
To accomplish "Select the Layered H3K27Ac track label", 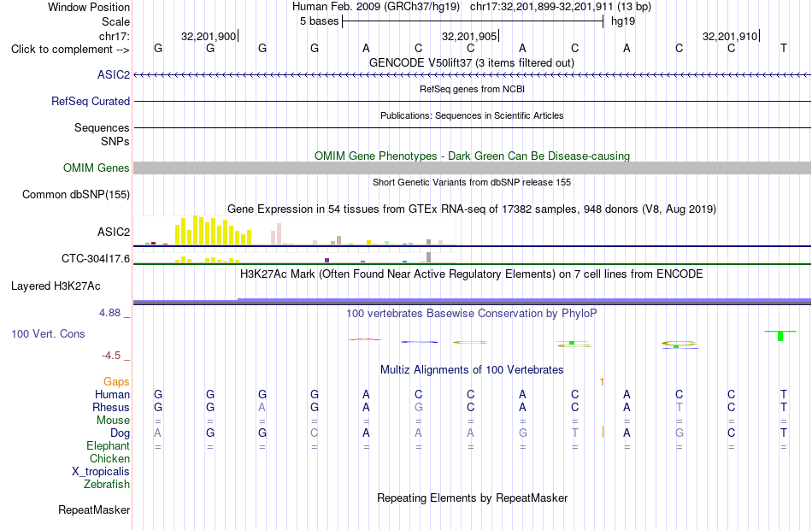I will tap(56, 286).
